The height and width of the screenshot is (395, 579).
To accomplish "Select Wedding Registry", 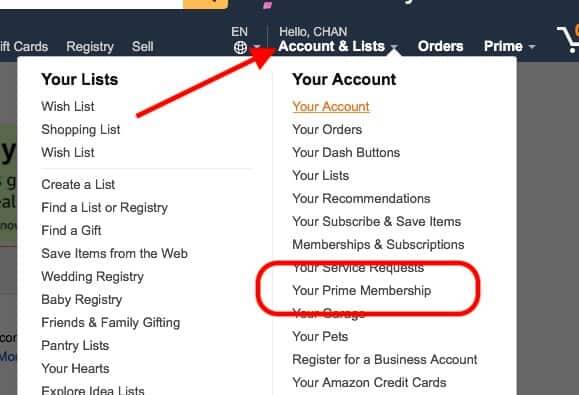I will [92, 276].
